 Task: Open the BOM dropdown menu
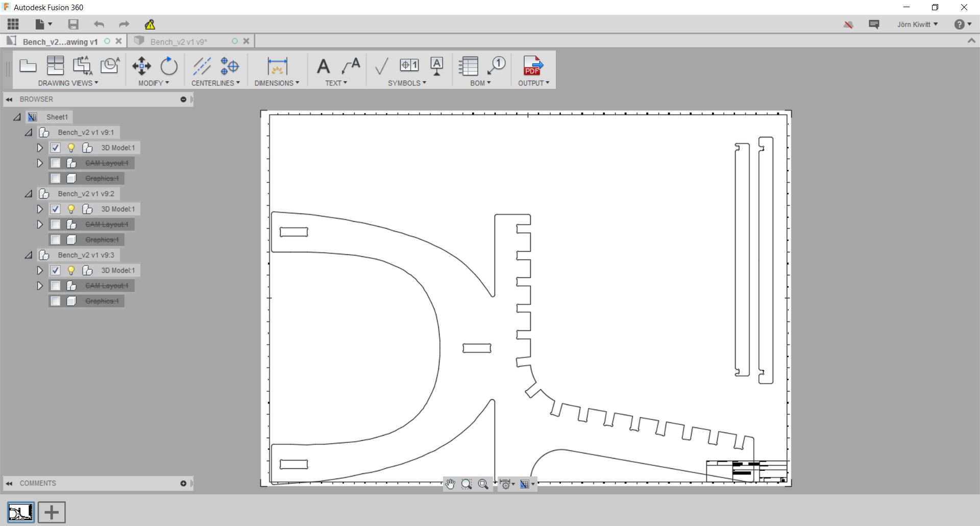480,83
